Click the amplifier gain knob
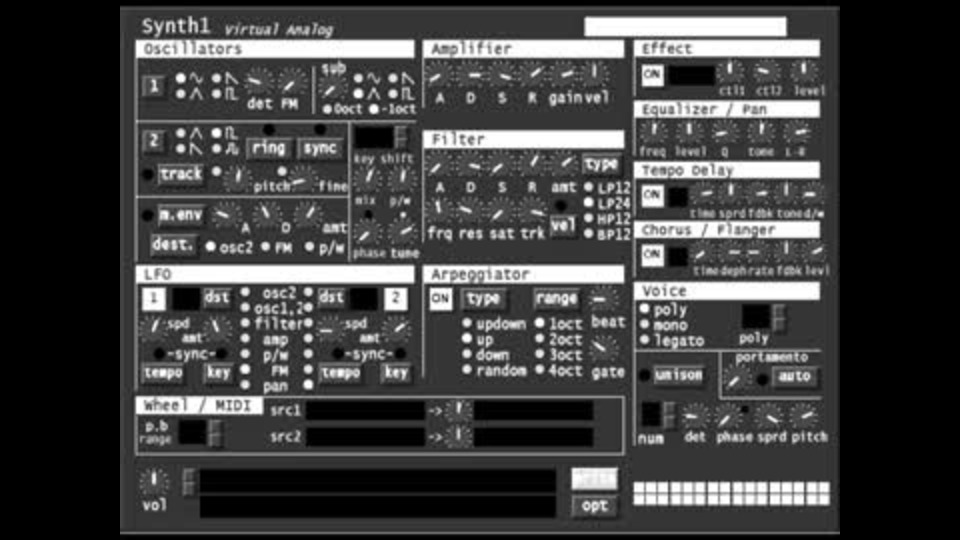960x540 pixels. (x=564, y=76)
